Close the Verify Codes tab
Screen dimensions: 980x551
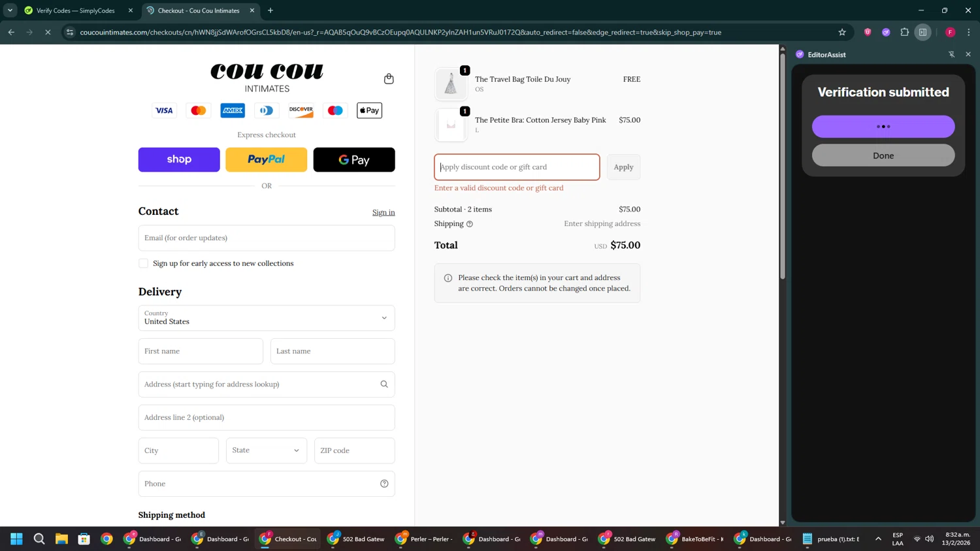(x=131, y=10)
